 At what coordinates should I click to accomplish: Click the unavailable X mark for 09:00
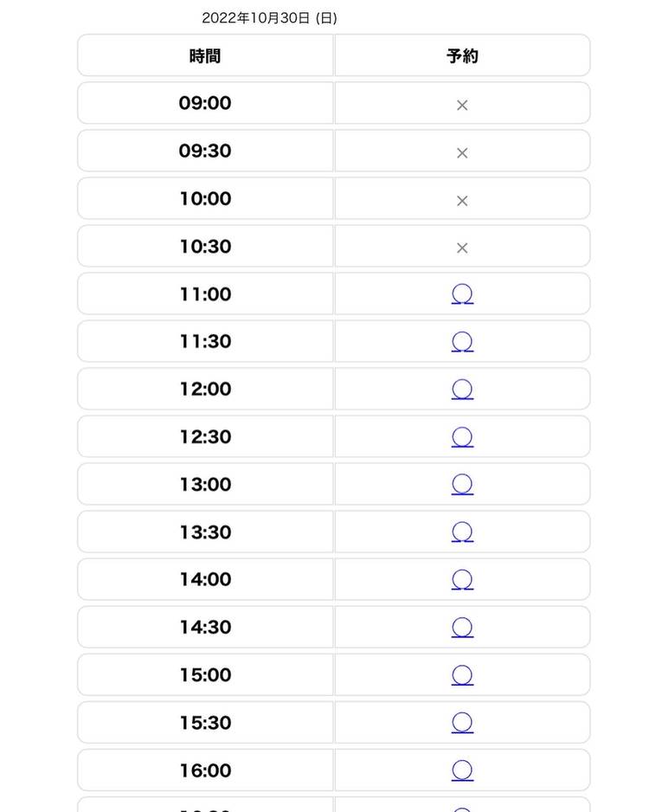(462, 105)
